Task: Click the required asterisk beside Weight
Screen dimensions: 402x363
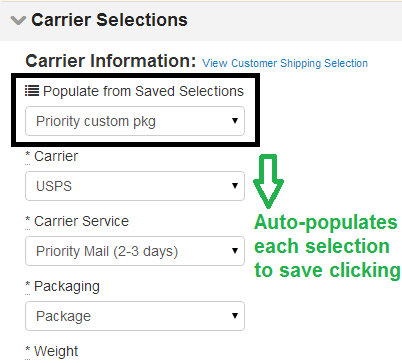Action: pos(28,350)
